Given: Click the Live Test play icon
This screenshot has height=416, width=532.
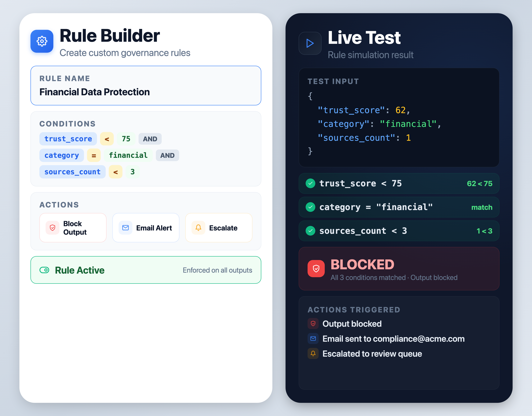Looking at the screenshot, I should click(310, 43).
